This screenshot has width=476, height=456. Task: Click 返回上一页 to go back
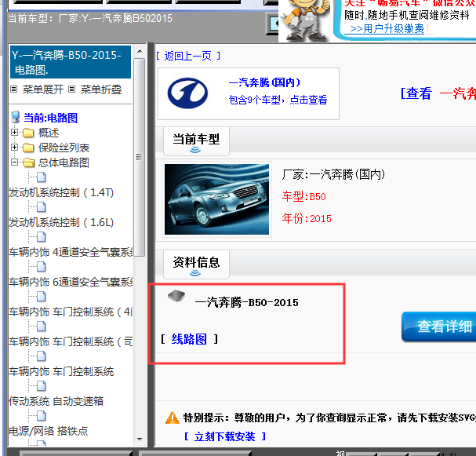[x=188, y=56]
